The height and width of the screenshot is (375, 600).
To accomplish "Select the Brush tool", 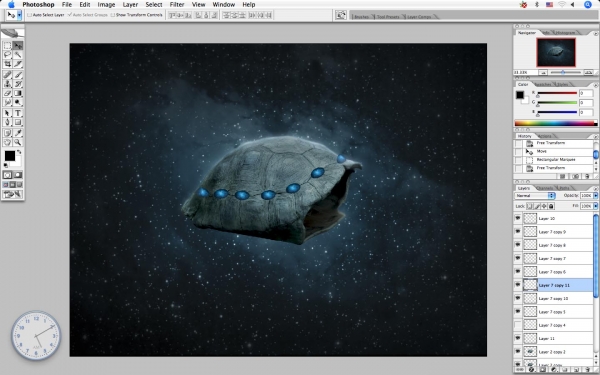I will point(18,75).
